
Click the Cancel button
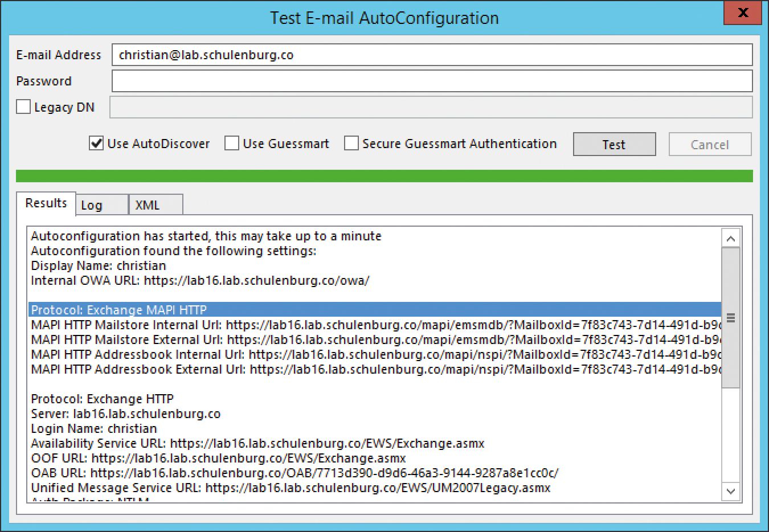point(709,144)
